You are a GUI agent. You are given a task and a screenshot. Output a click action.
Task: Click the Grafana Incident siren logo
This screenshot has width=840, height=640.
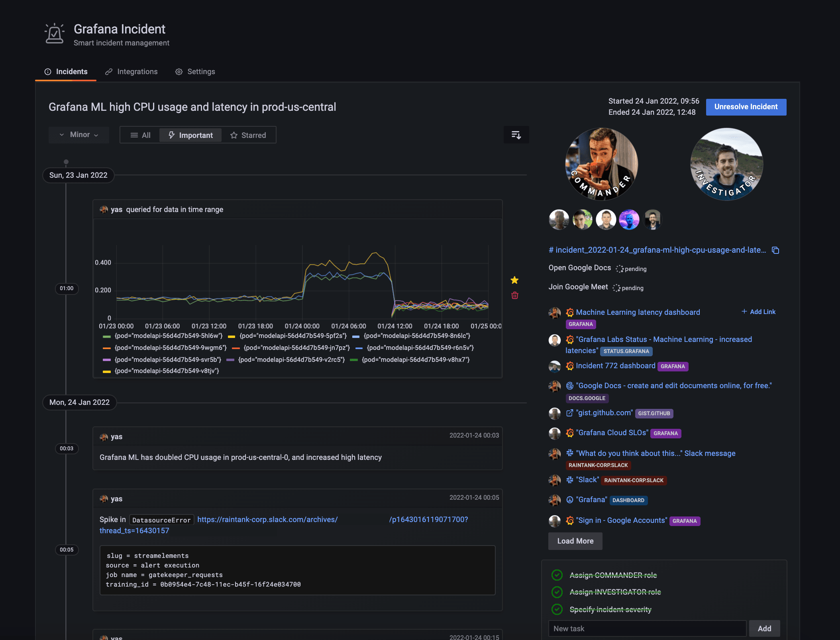[x=55, y=34]
